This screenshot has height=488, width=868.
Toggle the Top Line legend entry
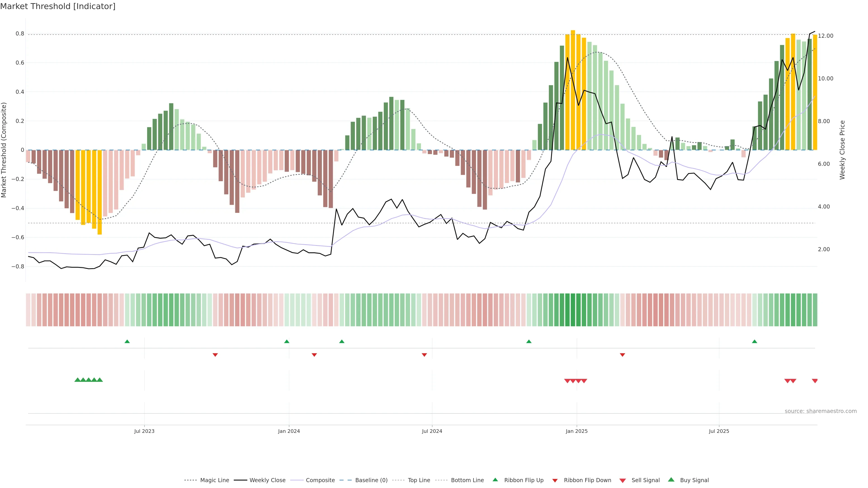(x=419, y=480)
